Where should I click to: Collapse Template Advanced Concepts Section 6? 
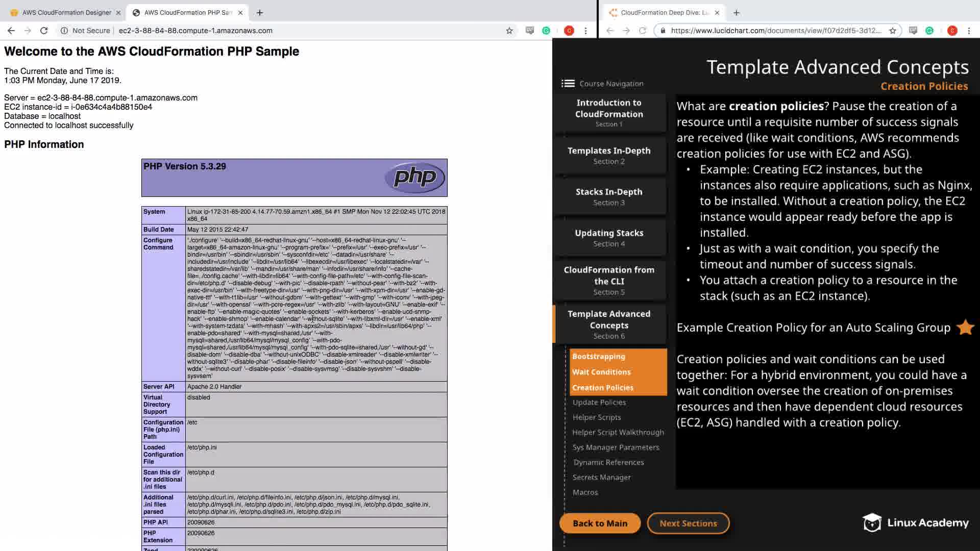coord(609,324)
